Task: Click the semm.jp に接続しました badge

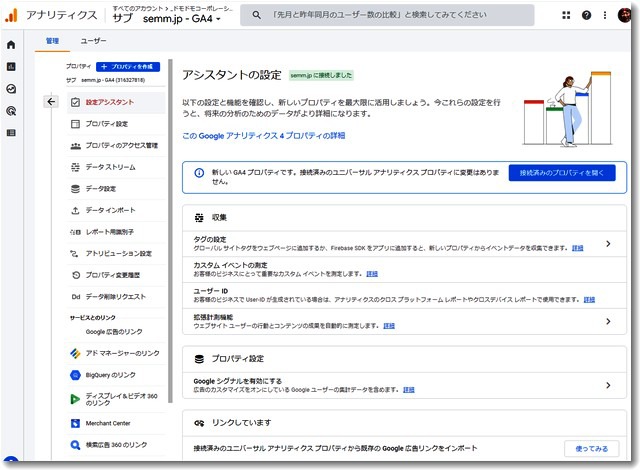Action: (x=321, y=75)
